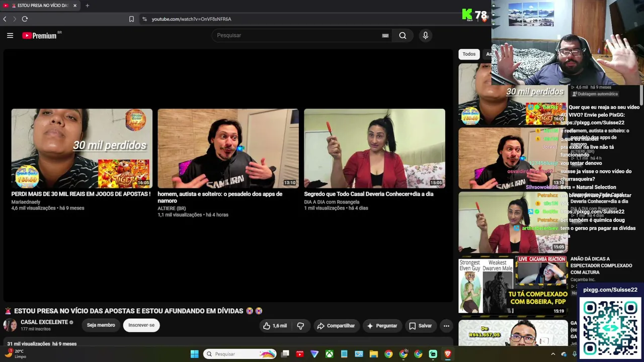The image size is (644, 362).
Task: Share the video via Compartilhar
Action: coord(336,326)
